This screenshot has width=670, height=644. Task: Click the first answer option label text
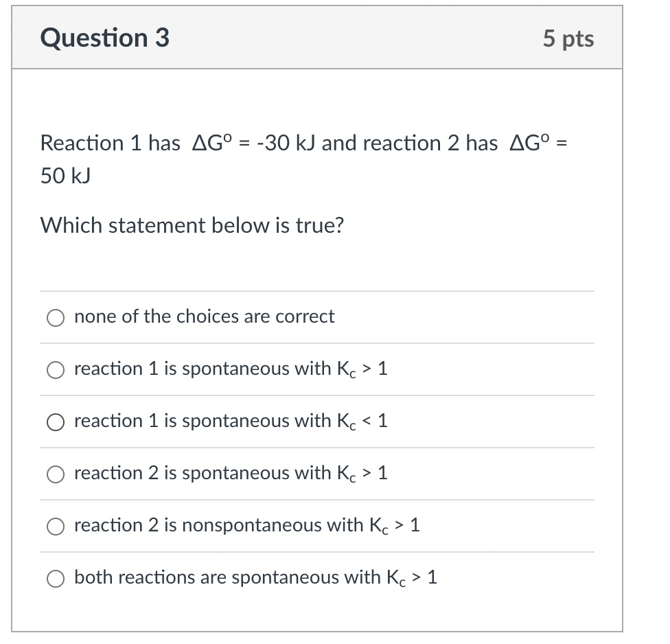(x=204, y=317)
